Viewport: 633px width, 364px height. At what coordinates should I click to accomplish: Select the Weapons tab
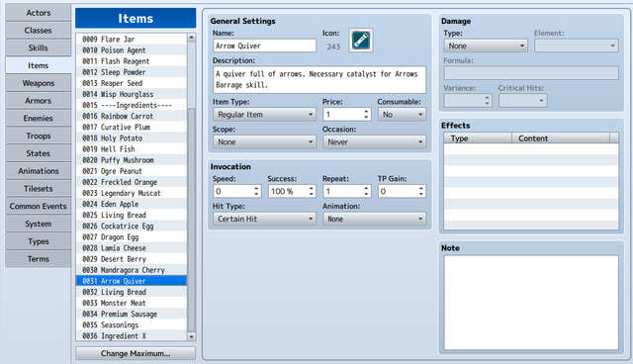pyautogui.click(x=39, y=83)
